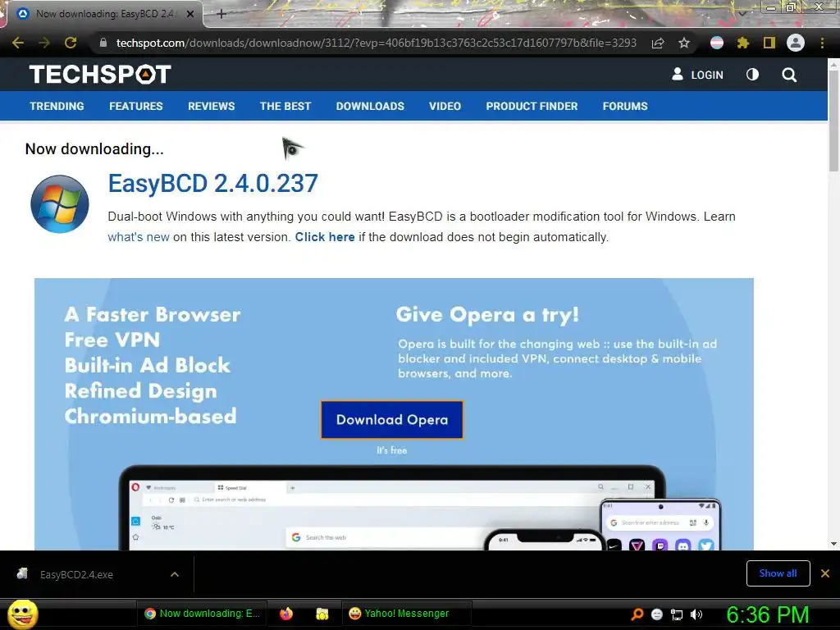Click the address bar URL

[x=376, y=43]
